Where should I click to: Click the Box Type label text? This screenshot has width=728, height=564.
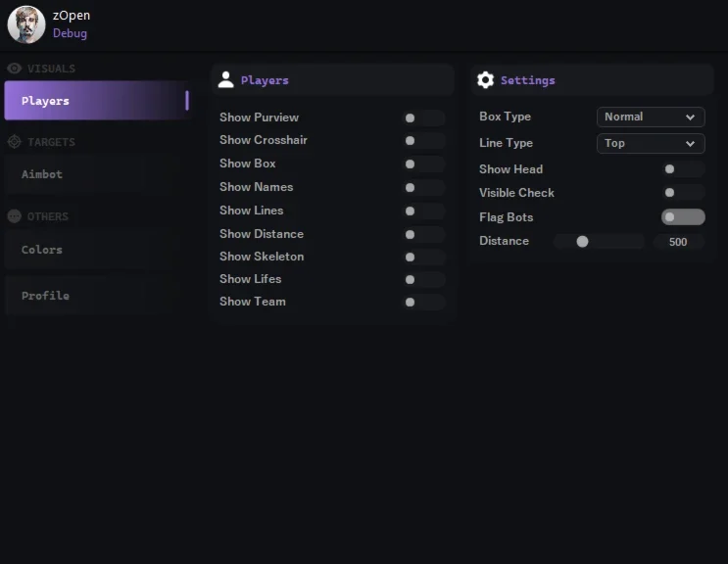click(506, 117)
